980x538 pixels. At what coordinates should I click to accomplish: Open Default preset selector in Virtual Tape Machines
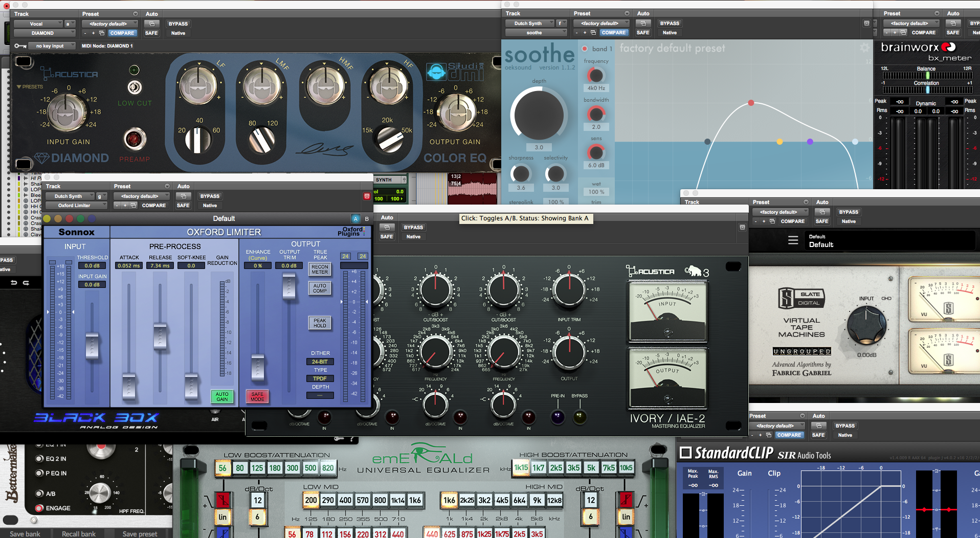pos(890,241)
